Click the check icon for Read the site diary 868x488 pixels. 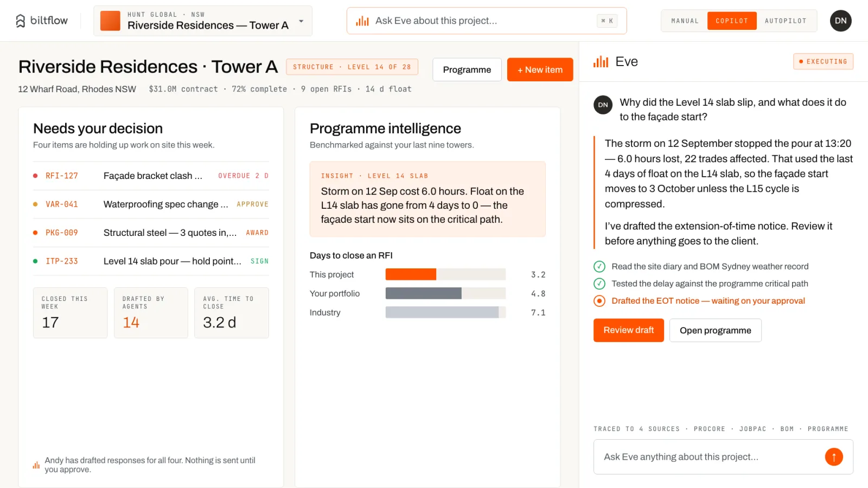click(599, 266)
